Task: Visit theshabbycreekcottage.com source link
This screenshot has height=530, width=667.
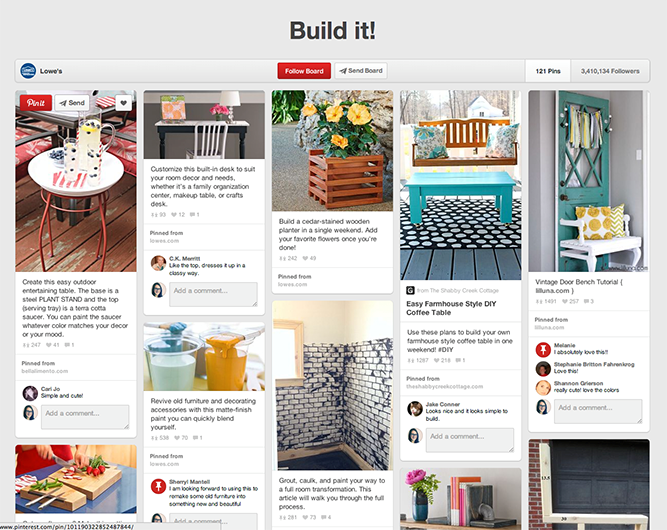Action: pyautogui.click(x=445, y=387)
